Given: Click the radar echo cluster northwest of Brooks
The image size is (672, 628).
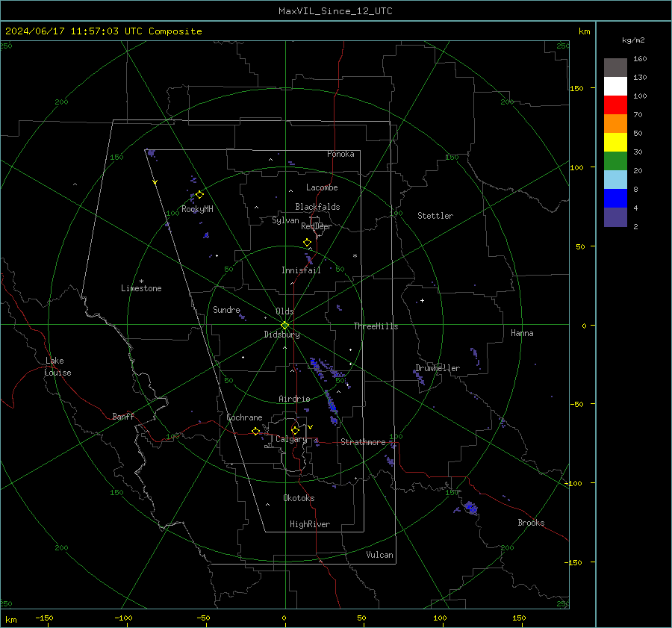Looking at the screenshot, I should [x=470, y=508].
